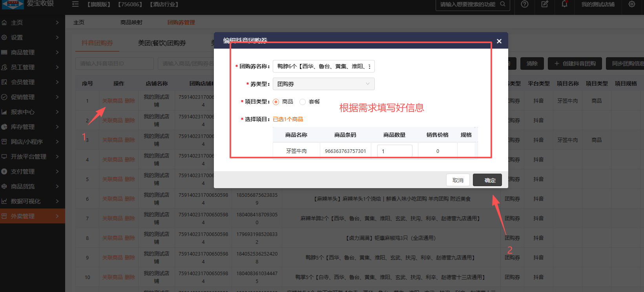Click the 商品数量 input field
Viewport: 644px width, 292px height.
pyautogui.click(x=394, y=151)
